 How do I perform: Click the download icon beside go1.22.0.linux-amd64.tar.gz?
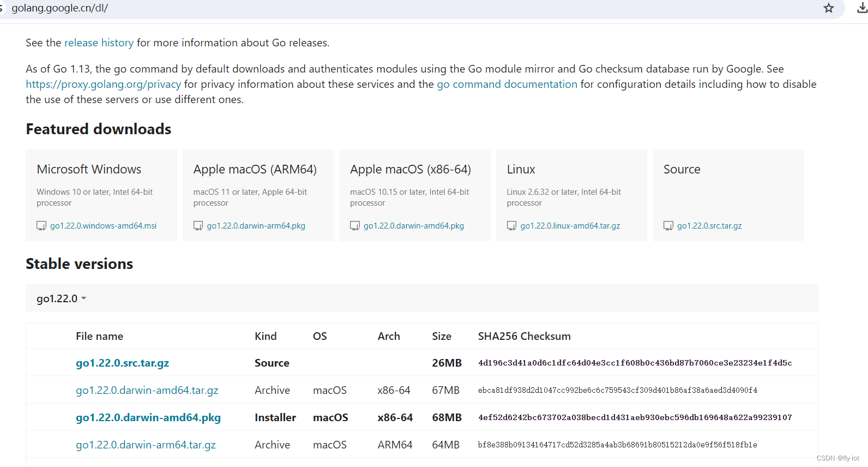click(511, 226)
